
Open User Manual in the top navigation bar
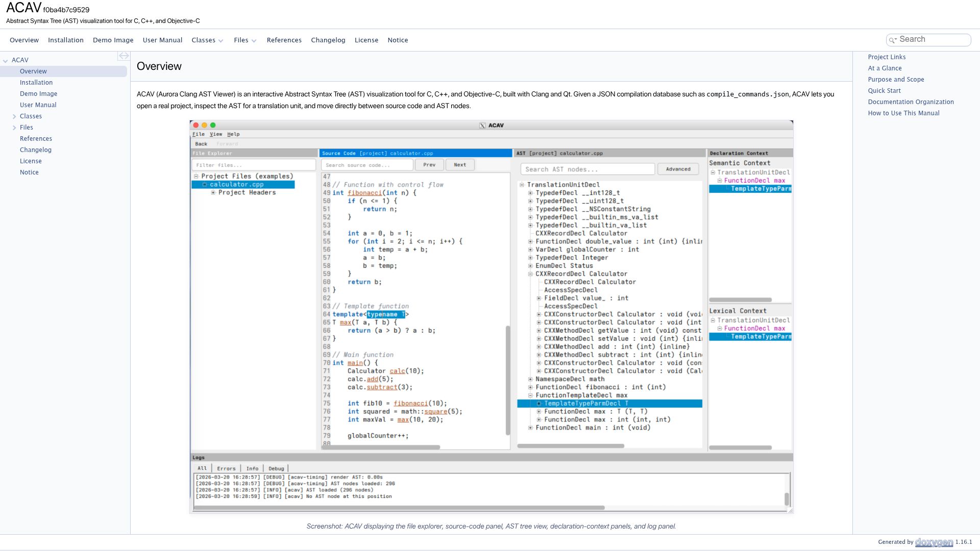[x=162, y=40]
